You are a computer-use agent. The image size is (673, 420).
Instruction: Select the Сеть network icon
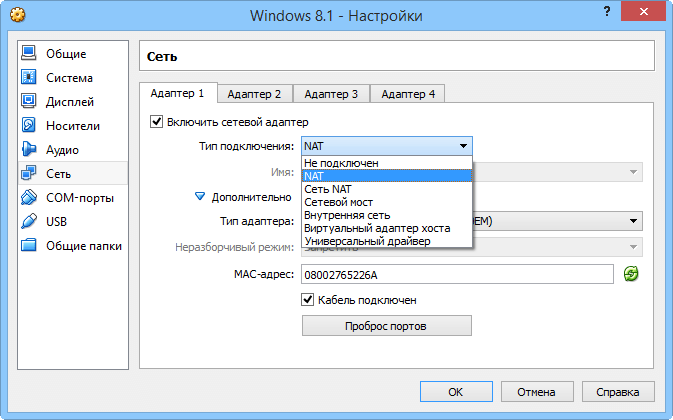[29, 173]
